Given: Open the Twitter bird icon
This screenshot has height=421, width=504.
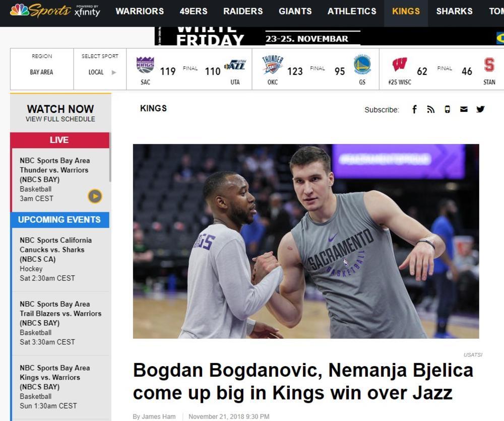Looking at the screenshot, I should tap(480, 109).
